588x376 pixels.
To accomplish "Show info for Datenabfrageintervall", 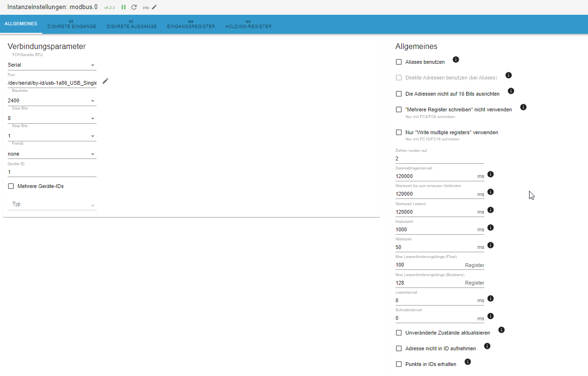I will [x=491, y=174].
